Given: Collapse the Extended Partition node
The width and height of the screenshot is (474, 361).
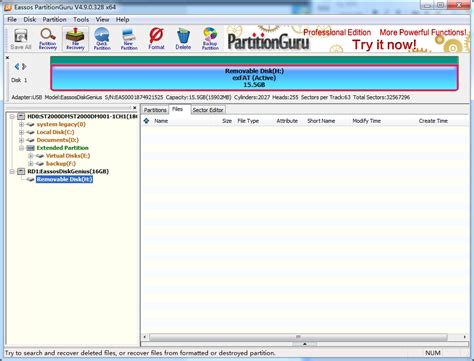Looking at the screenshot, I should pyautogui.click(x=21, y=148).
